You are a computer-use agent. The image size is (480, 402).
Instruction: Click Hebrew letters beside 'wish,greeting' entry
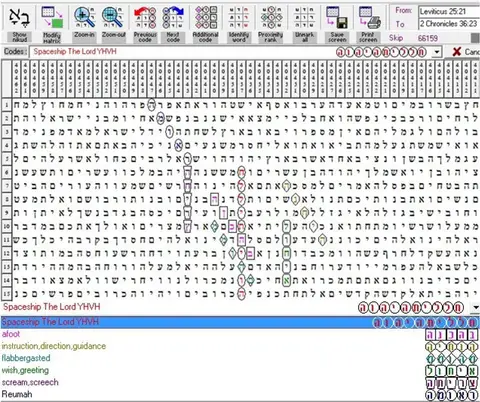[x=452, y=371]
